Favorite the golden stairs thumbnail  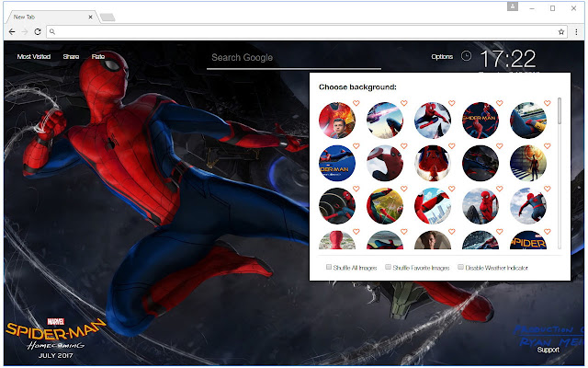coord(548,145)
